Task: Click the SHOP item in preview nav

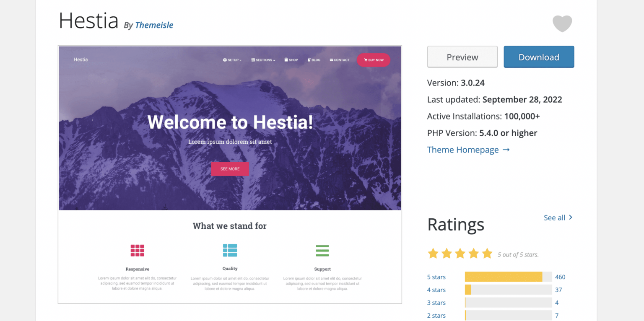Action: click(291, 60)
